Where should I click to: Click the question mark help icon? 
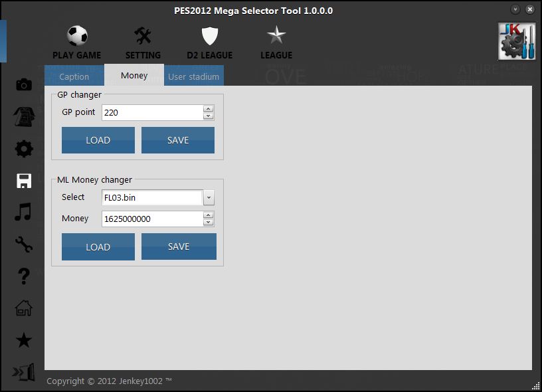(x=24, y=276)
